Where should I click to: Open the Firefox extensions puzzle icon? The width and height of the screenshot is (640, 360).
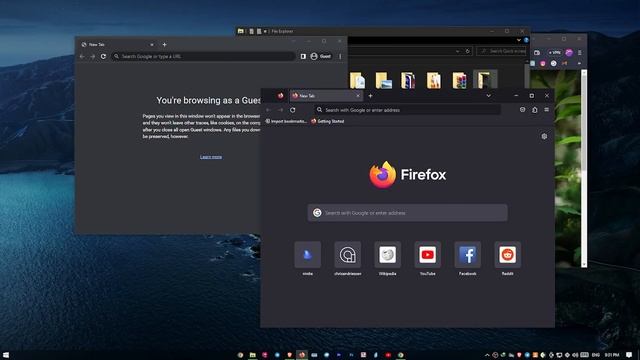coord(535,110)
